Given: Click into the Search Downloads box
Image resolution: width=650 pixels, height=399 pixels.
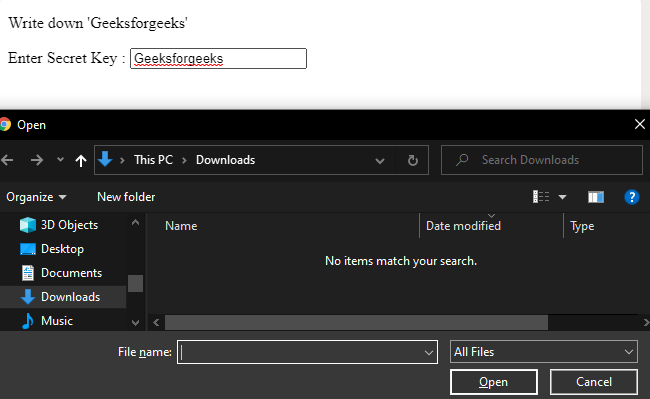Looking at the screenshot, I should [542, 160].
